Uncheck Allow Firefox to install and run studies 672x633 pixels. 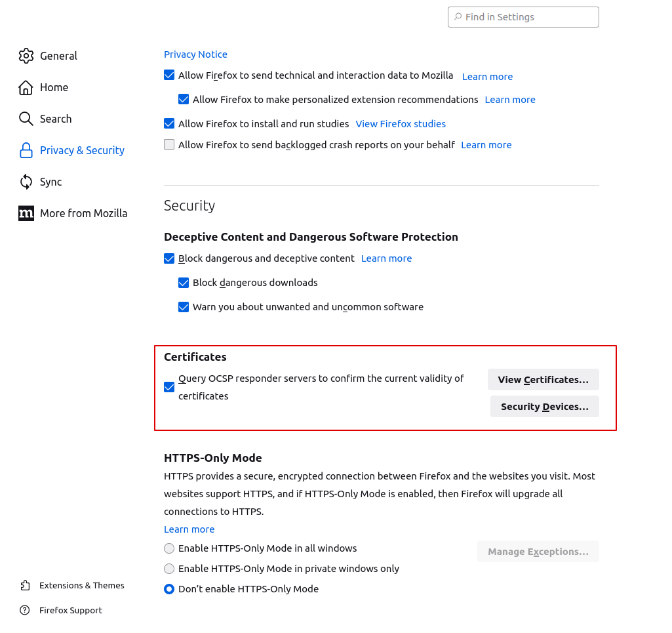click(x=169, y=123)
